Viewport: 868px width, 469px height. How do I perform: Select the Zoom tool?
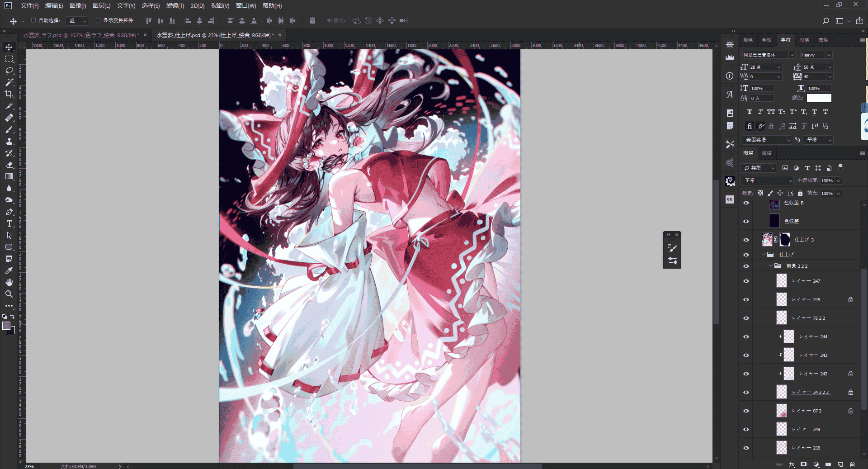coord(9,294)
